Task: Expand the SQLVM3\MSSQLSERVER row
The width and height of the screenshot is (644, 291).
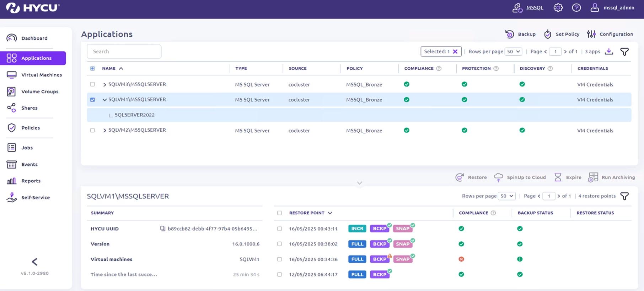Action: pos(104,84)
